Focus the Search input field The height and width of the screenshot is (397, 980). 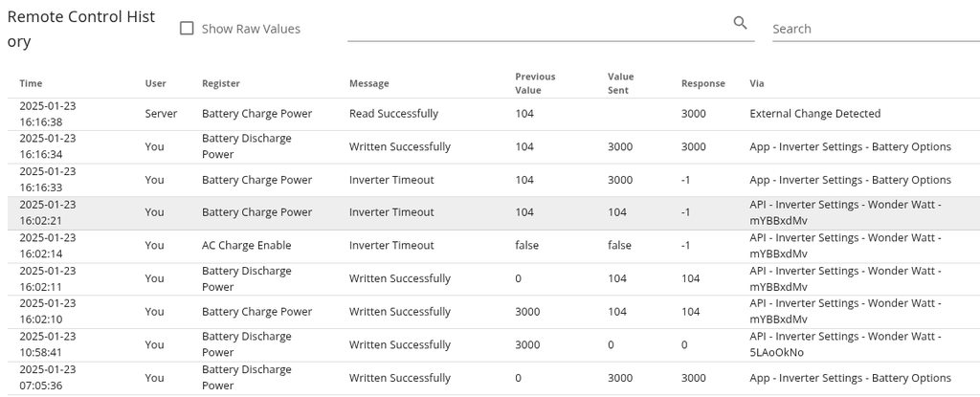(875, 29)
